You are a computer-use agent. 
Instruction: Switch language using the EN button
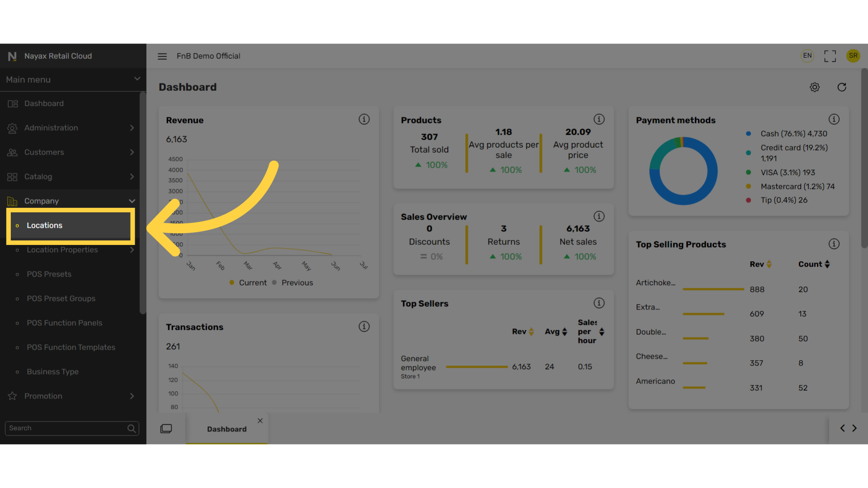(x=807, y=56)
